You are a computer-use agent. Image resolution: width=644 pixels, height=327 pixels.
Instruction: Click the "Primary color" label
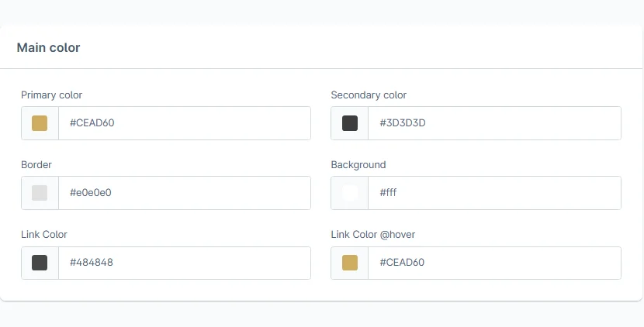coord(51,95)
